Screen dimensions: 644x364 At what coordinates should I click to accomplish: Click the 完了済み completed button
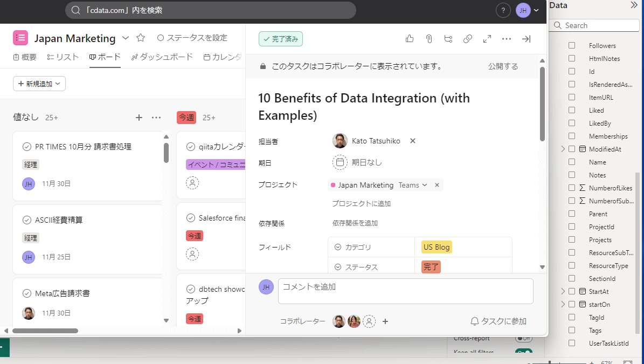pyautogui.click(x=281, y=39)
